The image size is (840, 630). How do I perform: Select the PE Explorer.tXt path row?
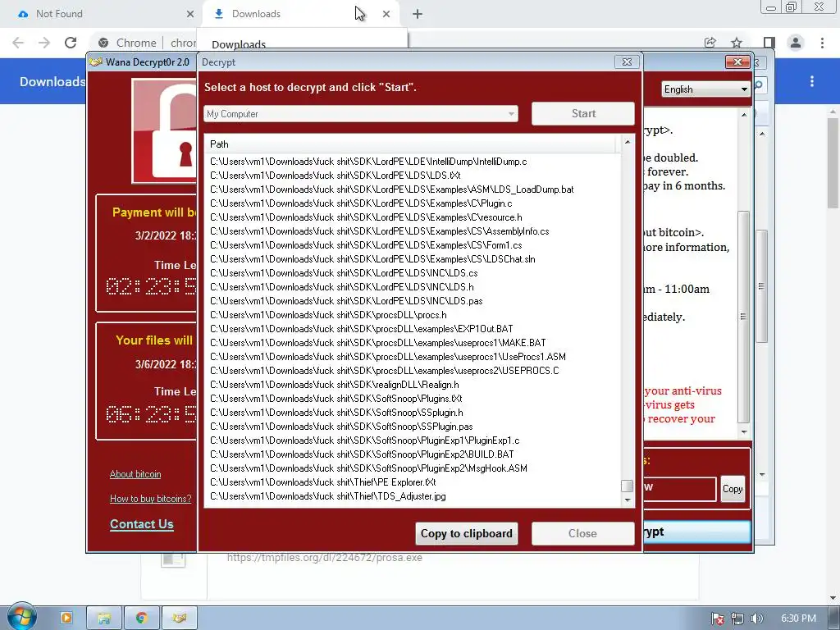click(323, 482)
